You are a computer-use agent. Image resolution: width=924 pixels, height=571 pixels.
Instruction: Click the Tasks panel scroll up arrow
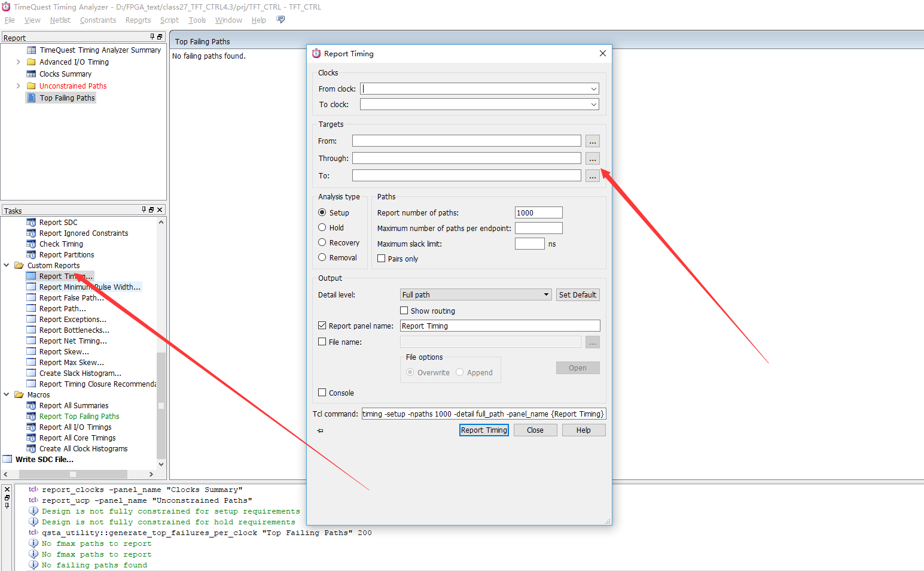pyautogui.click(x=161, y=222)
